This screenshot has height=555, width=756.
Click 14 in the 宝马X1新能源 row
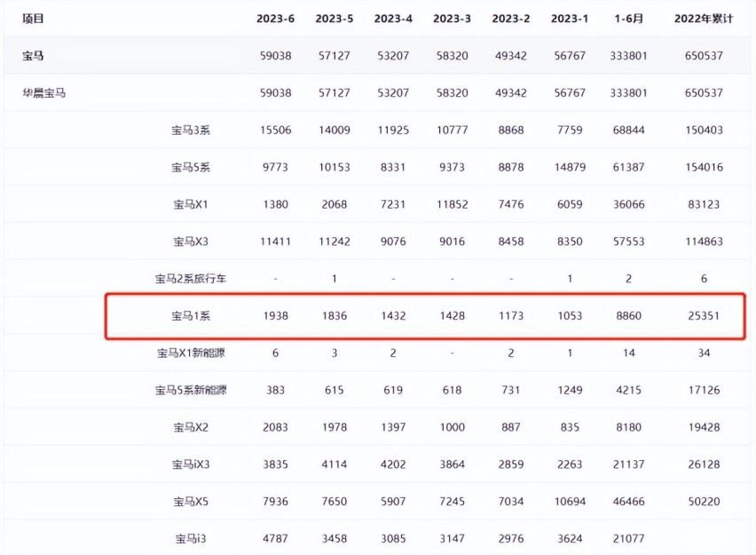click(x=628, y=353)
